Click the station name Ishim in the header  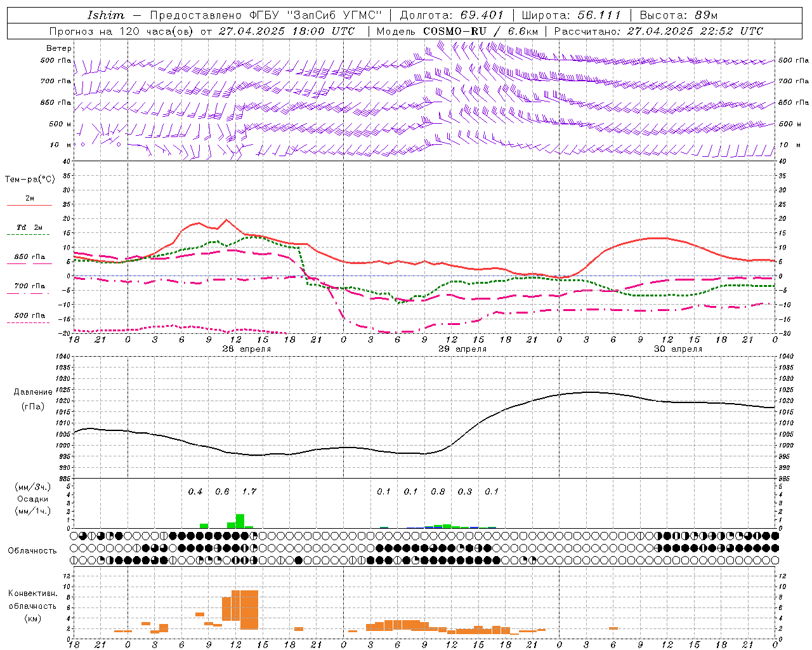(x=106, y=15)
